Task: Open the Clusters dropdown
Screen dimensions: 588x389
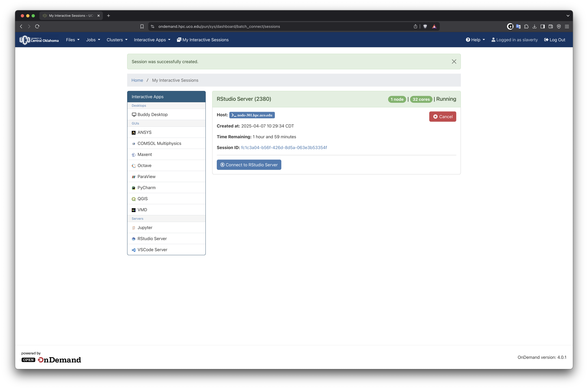Action: point(117,40)
